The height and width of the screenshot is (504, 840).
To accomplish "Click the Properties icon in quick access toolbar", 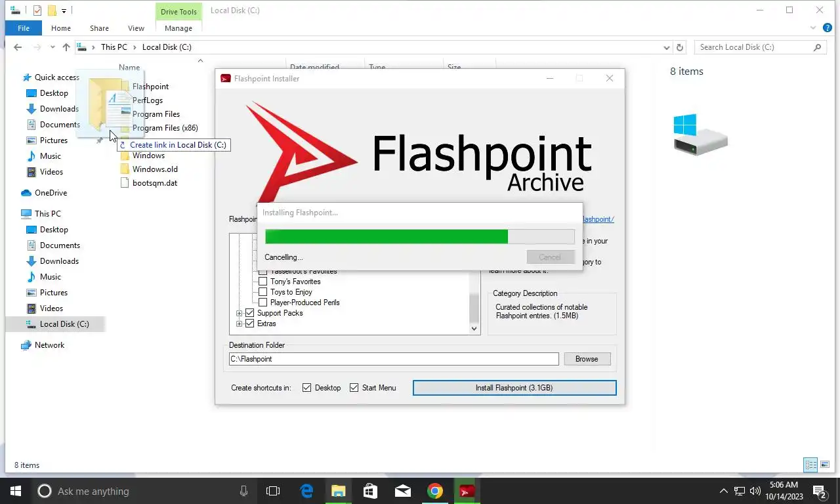I will point(37,10).
